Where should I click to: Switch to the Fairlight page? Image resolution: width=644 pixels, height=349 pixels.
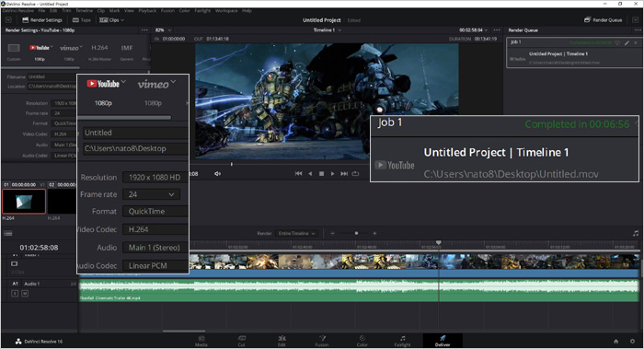pos(403,341)
